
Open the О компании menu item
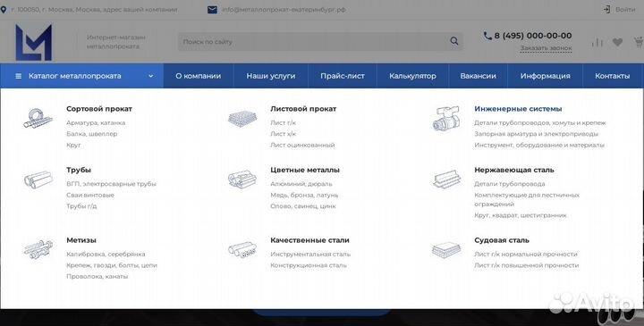click(199, 76)
